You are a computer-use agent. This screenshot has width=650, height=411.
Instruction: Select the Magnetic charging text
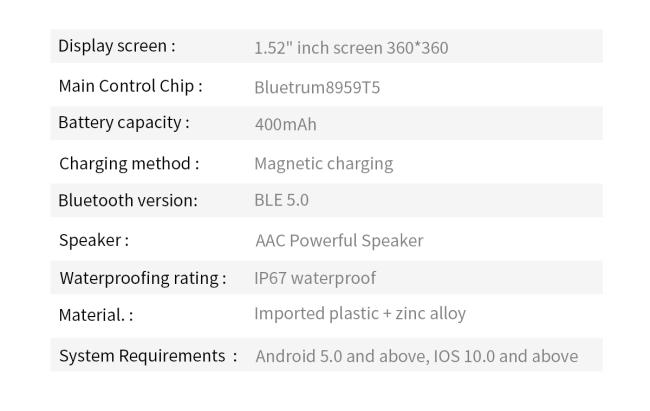coord(324,164)
